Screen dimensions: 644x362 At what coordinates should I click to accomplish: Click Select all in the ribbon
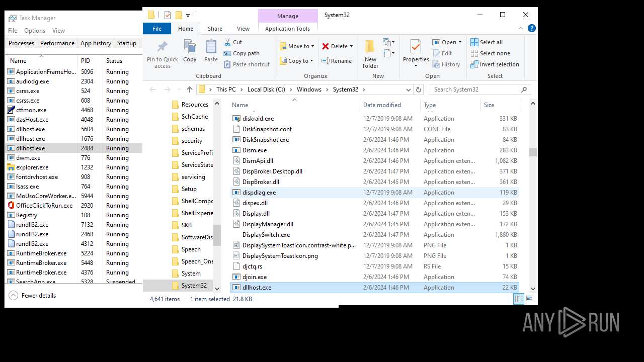click(487, 42)
